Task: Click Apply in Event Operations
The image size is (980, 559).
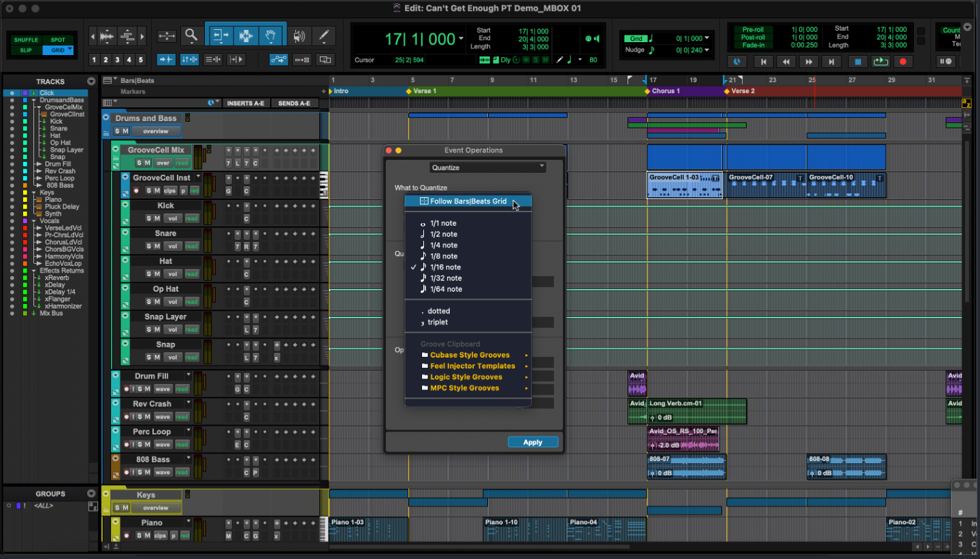Action: coord(533,442)
